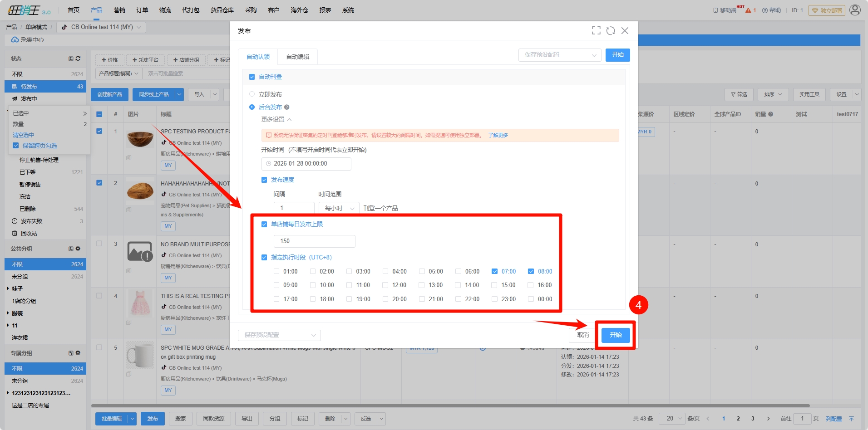Open the 订单 menu in top navigation
Viewport: 868px width, 430px height.
click(142, 10)
